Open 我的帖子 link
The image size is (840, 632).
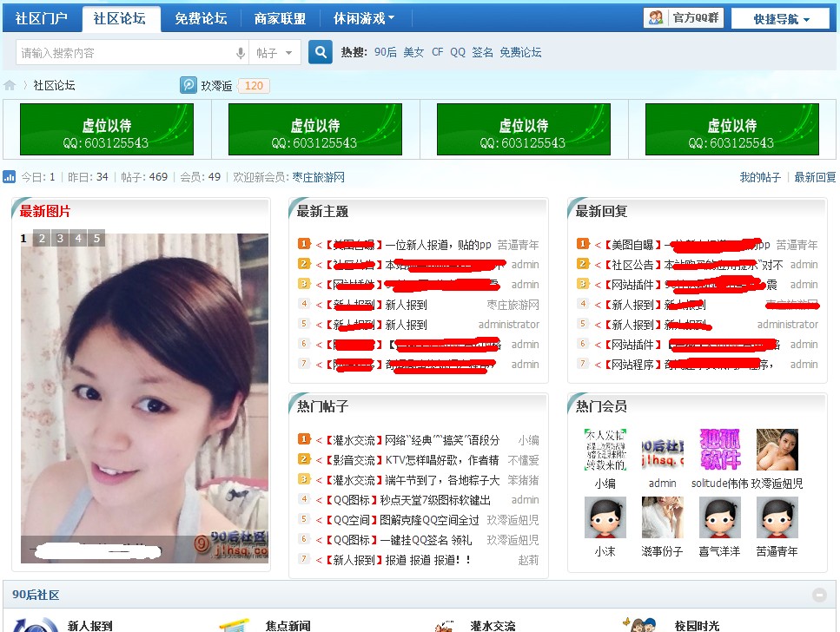click(x=760, y=177)
